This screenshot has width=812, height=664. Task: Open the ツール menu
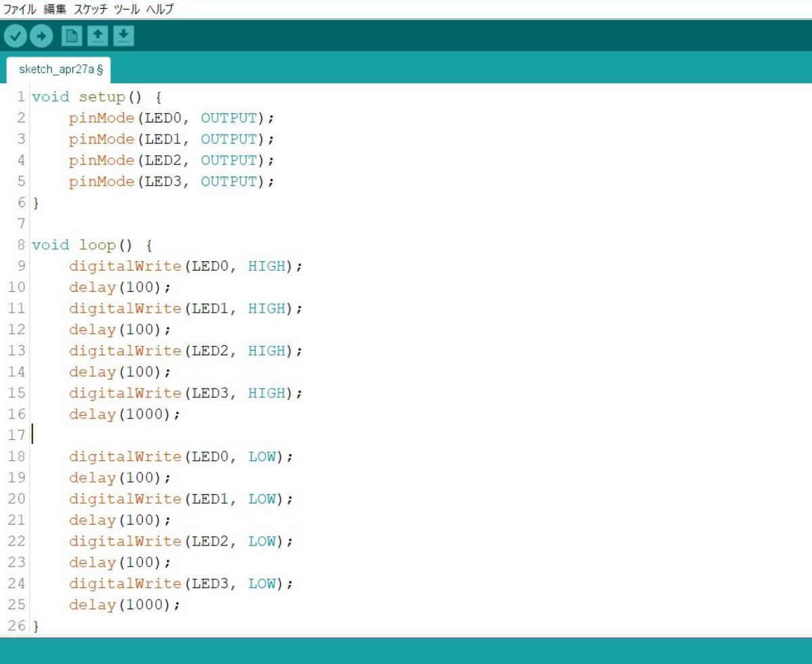[x=127, y=9]
